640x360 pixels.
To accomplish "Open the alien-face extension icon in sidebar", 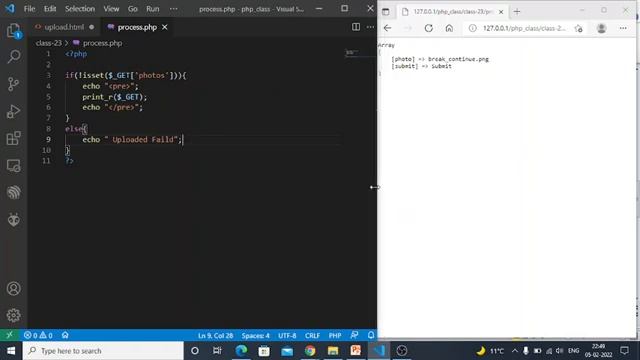I will tap(13, 220).
